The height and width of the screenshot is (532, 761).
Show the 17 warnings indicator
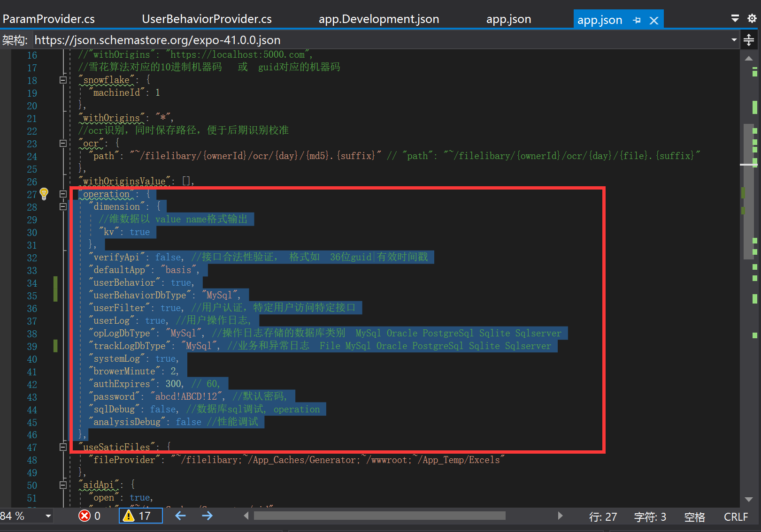140,516
